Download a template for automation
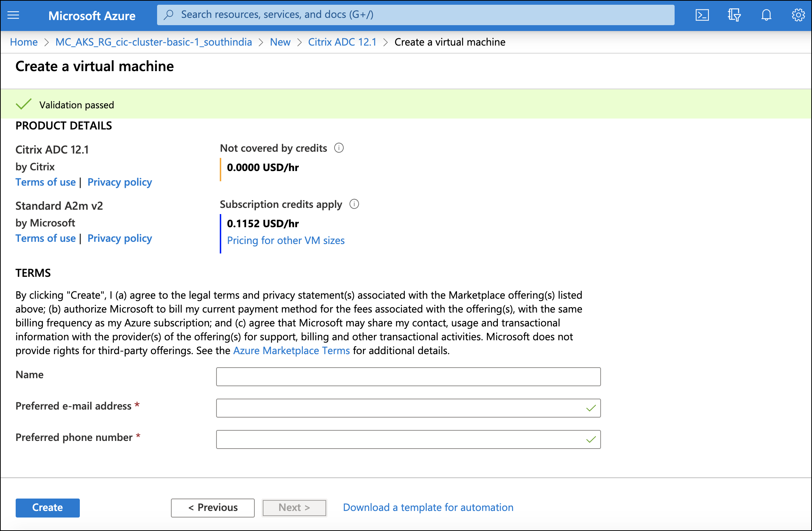The image size is (812, 531). click(428, 507)
